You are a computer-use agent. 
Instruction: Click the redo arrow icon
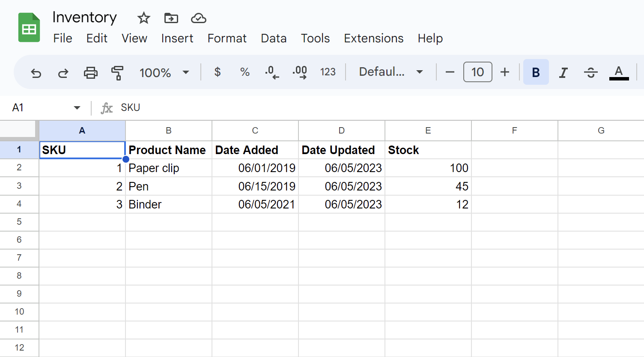tap(63, 73)
